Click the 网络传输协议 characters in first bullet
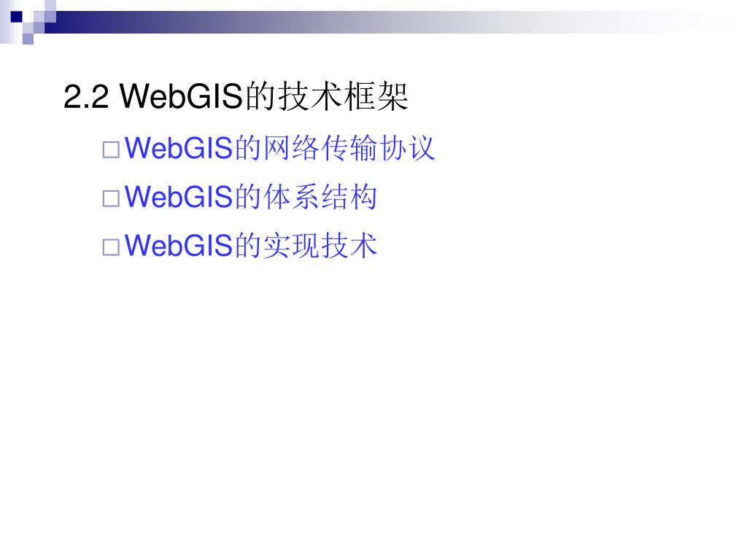 coord(349,148)
